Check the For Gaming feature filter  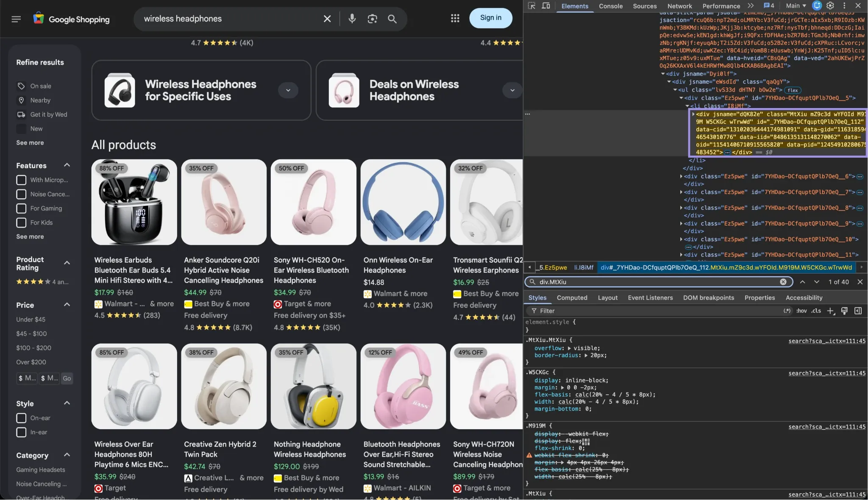pyautogui.click(x=21, y=208)
